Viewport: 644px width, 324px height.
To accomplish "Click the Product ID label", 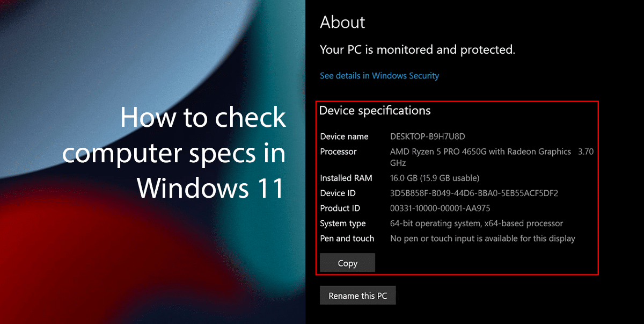I will (340, 208).
